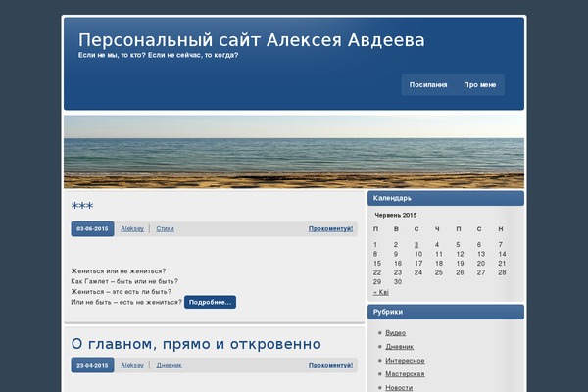The height and width of the screenshot is (392, 588).
Task: Click site title Персональный сайт Алексея Авдеева
Action: pos(251,40)
